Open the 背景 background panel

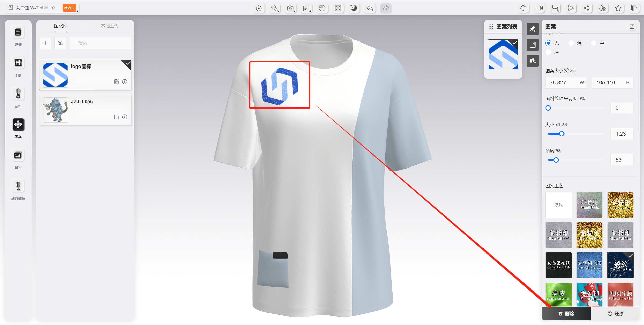[18, 155]
